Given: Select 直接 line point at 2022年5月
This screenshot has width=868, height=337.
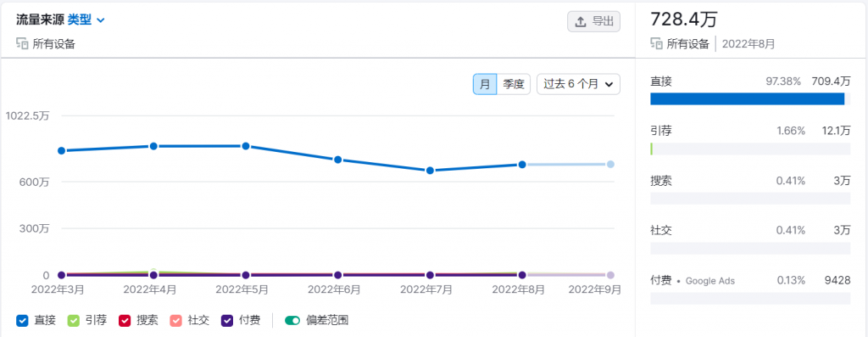Looking at the screenshot, I should tap(246, 146).
